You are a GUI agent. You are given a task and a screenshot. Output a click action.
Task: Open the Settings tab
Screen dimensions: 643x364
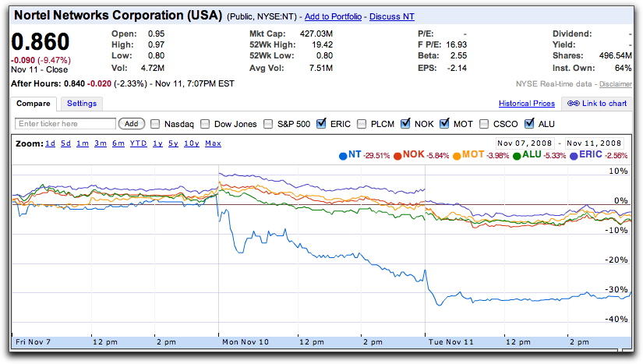tap(82, 104)
